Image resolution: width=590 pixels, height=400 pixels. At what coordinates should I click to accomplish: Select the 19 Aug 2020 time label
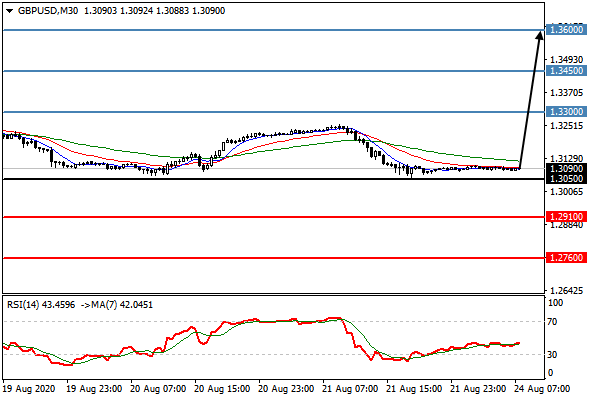(x=29, y=389)
